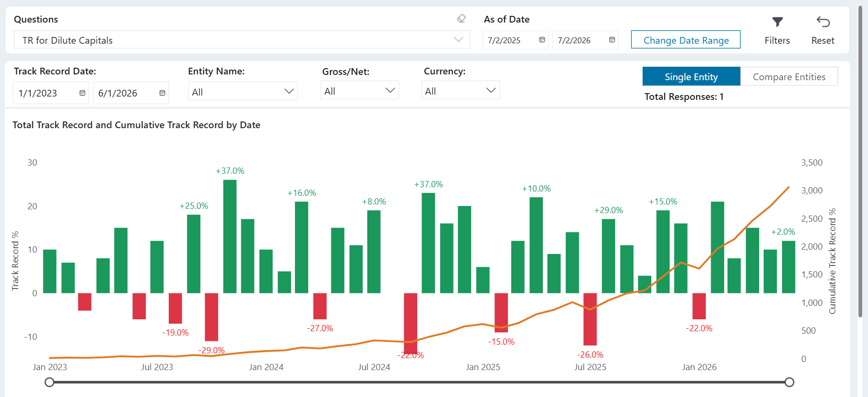This screenshot has width=868, height=397.
Task: Switch to Compare Entities view
Action: click(789, 76)
